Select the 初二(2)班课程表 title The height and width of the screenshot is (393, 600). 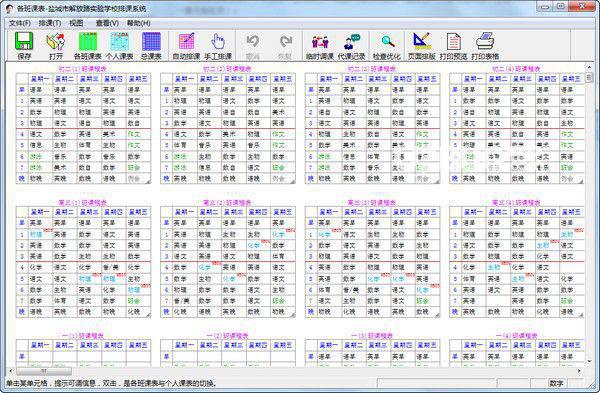227,69
